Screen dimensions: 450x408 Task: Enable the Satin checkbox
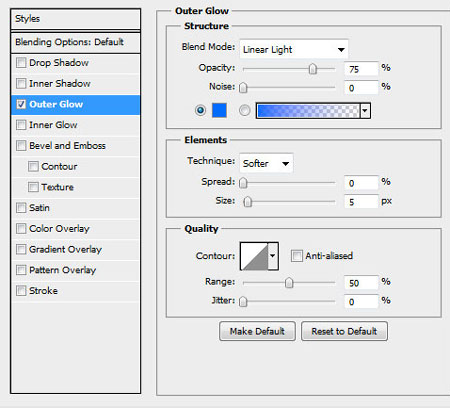click(21, 208)
